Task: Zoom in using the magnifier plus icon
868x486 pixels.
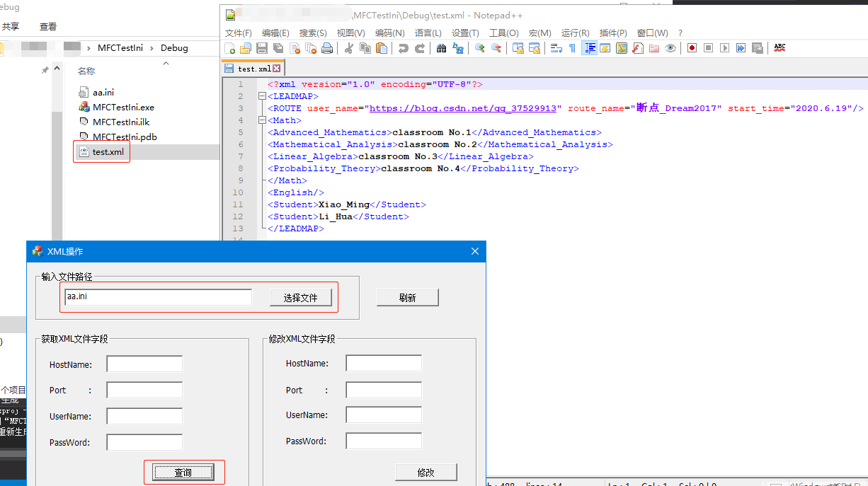Action: click(x=479, y=47)
